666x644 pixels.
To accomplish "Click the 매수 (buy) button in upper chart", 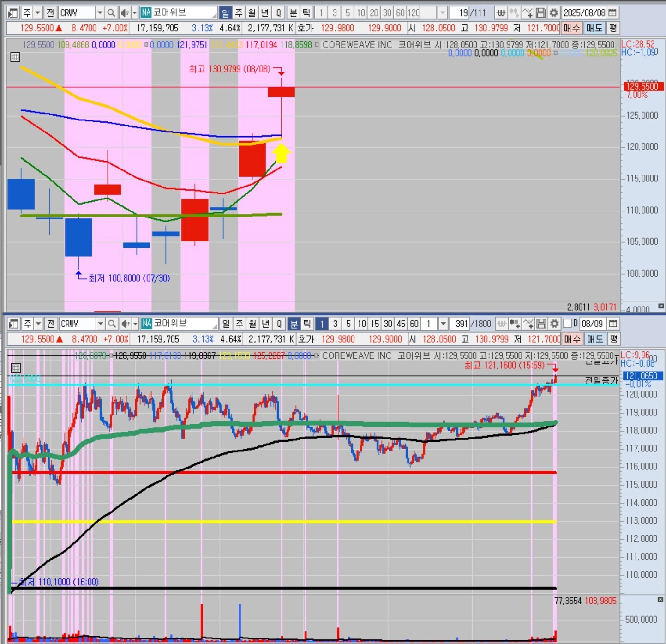I will tap(571, 28).
